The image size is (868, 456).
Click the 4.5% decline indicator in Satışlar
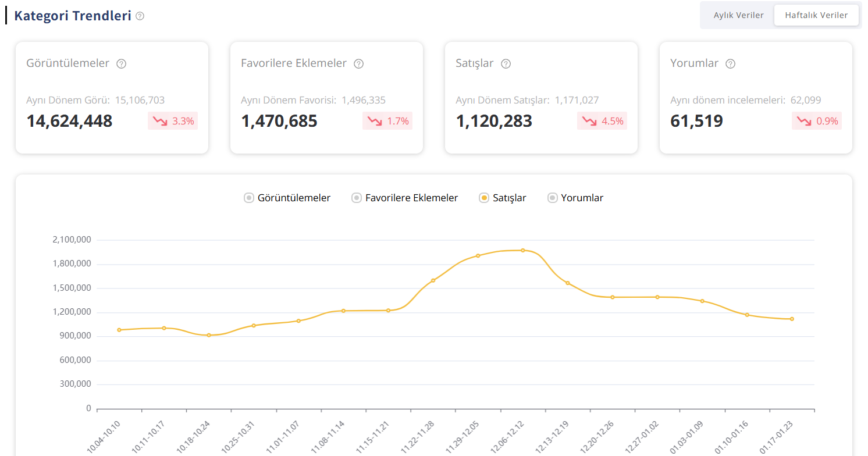602,121
